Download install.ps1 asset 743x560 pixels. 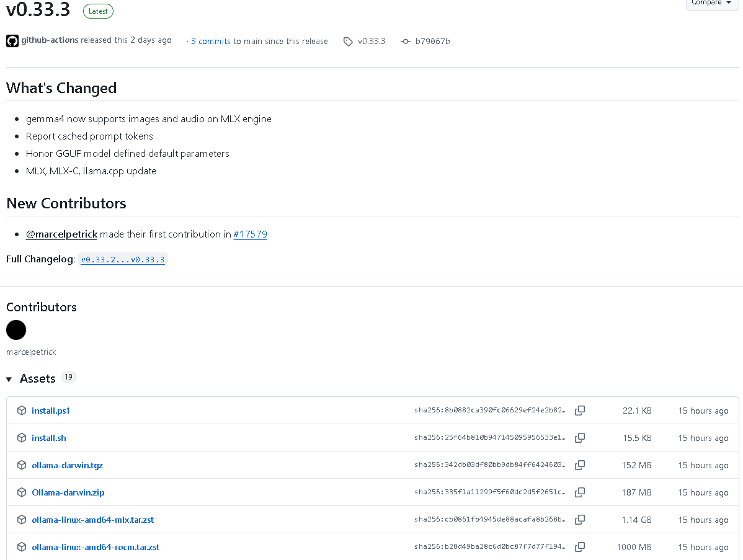coord(51,411)
